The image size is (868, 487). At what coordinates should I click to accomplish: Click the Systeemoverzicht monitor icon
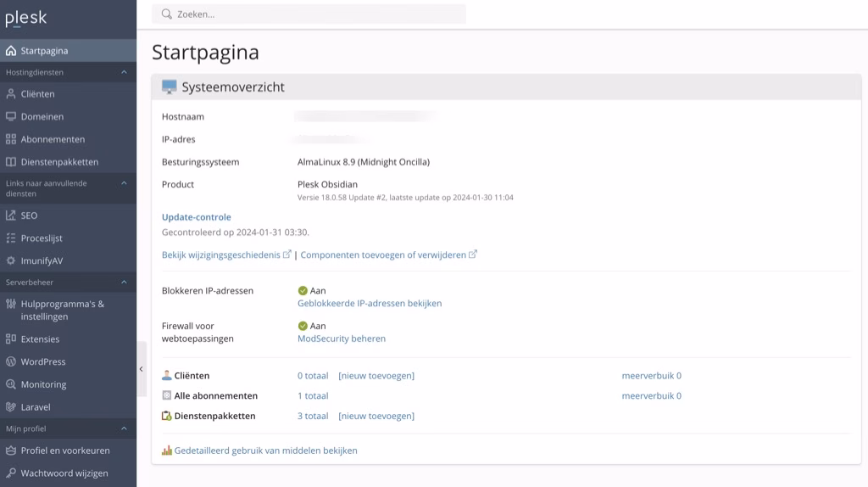click(x=169, y=87)
